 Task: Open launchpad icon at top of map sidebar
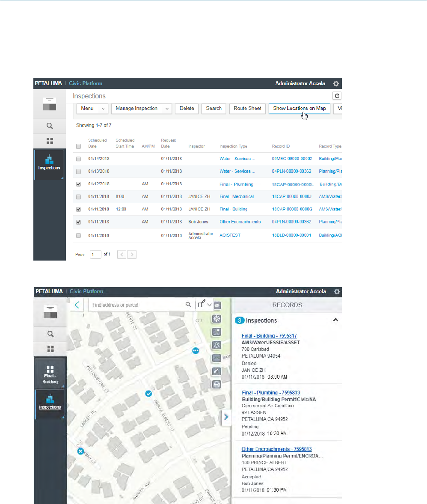click(50, 312)
